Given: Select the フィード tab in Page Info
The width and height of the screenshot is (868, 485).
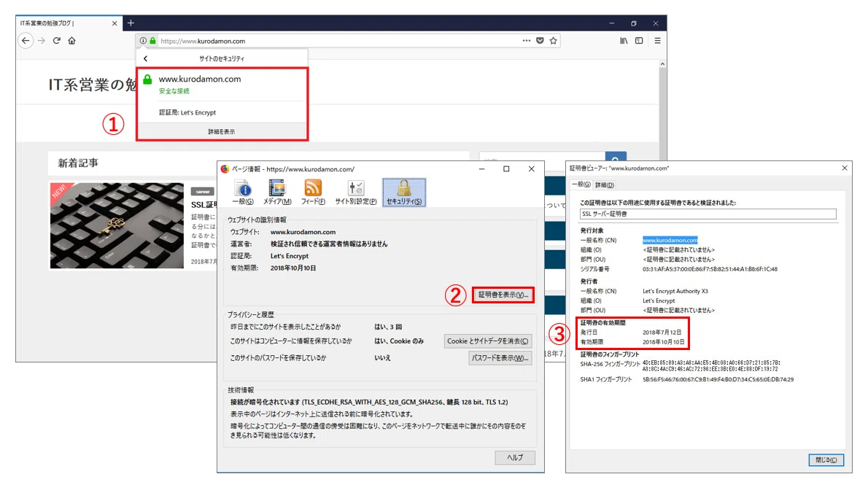Looking at the screenshot, I should click(x=313, y=192).
